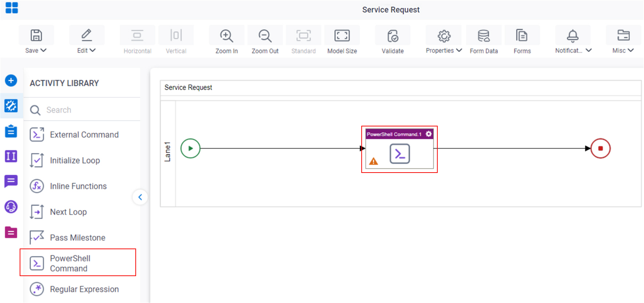Click the blue plus add icon in sidebar
The height and width of the screenshot is (303, 644).
point(11,80)
